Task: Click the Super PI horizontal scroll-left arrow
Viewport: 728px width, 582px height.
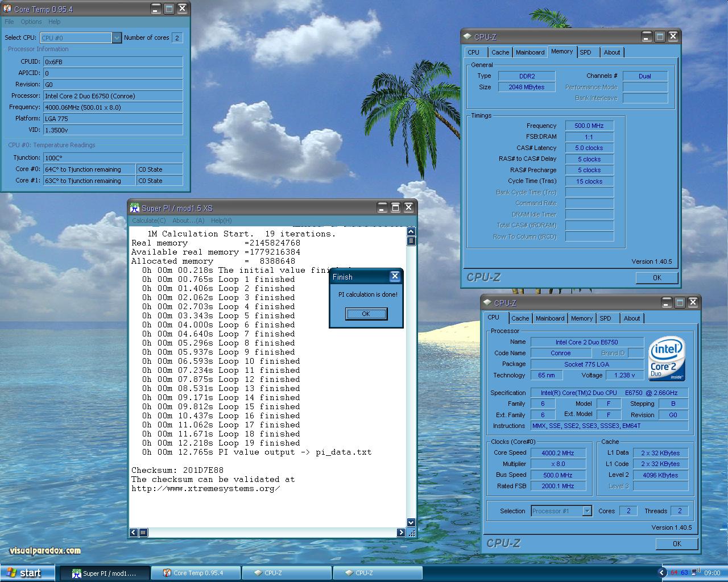Action: click(x=134, y=533)
